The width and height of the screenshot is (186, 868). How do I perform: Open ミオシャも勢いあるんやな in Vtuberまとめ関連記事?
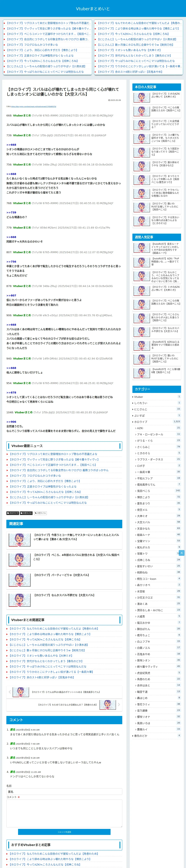(x=41, y=656)
